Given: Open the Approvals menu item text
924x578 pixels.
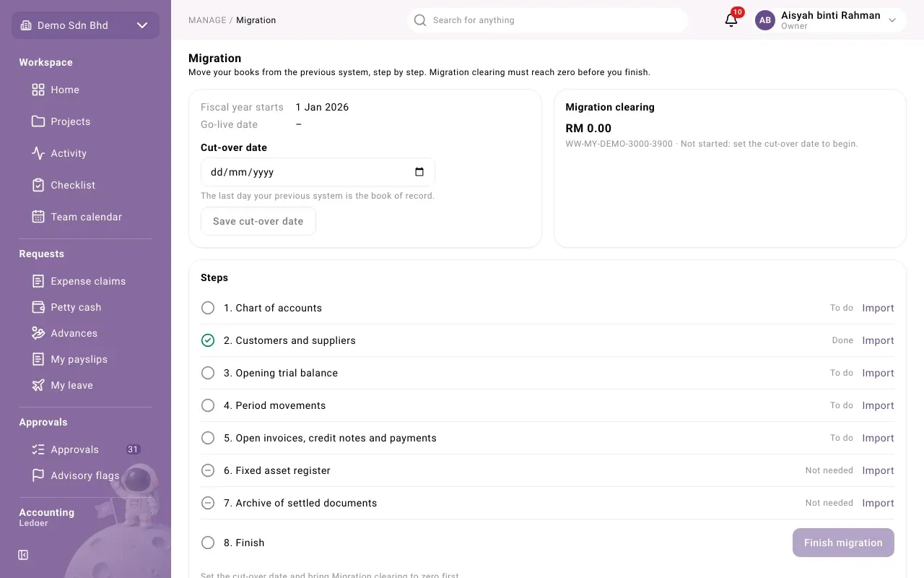Looking at the screenshot, I should pyautogui.click(x=74, y=449).
